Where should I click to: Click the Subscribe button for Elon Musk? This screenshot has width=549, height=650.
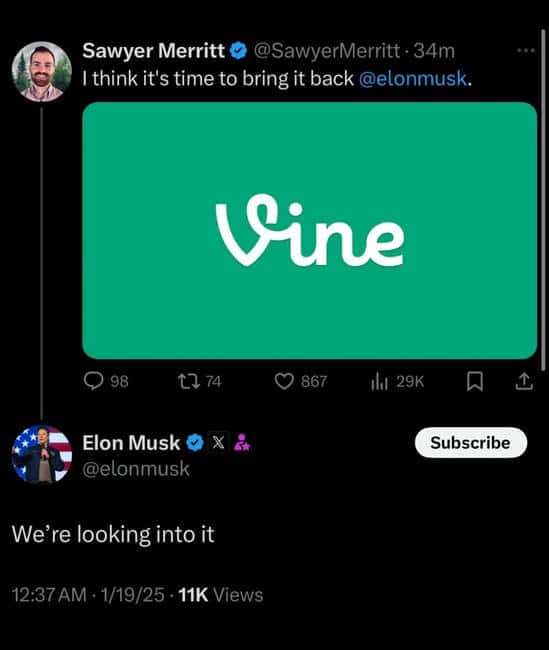pyautogui.click(x=471, y=443)
